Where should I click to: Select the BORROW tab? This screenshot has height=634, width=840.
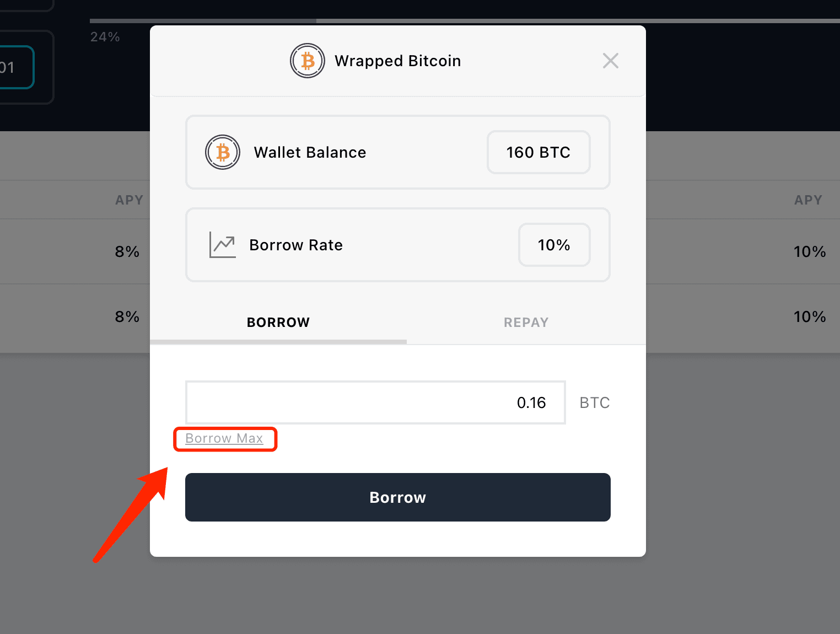278,323
